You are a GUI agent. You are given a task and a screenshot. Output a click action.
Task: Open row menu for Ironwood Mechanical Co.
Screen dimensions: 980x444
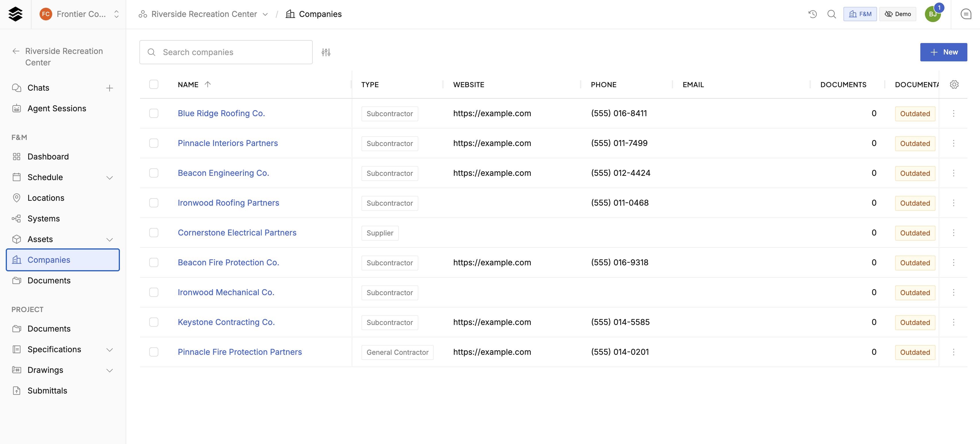(953, 292)
